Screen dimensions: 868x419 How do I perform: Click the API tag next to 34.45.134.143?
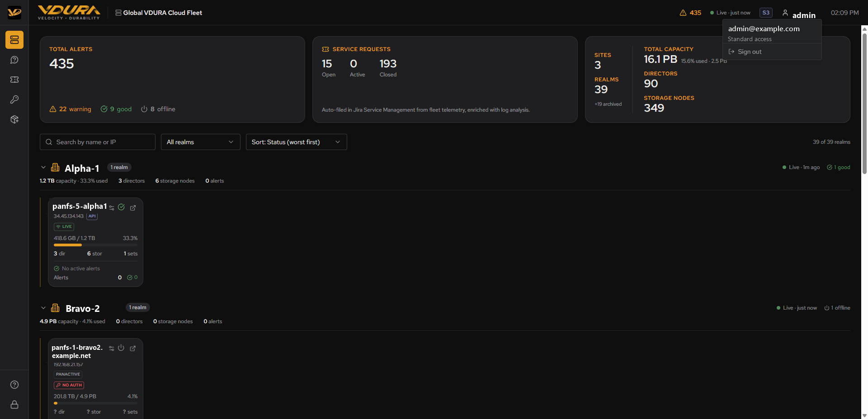point(92,216)
